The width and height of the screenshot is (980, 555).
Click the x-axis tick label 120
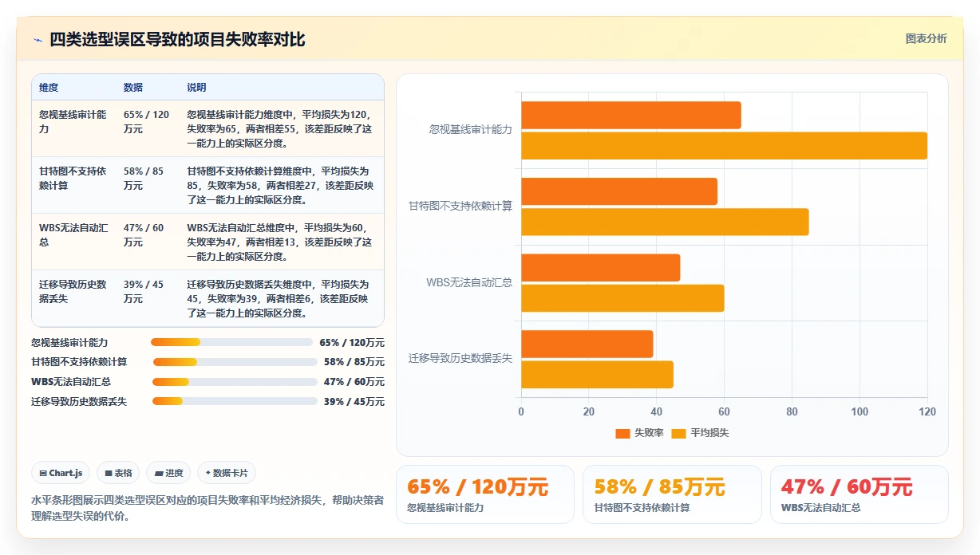(927, 412)
